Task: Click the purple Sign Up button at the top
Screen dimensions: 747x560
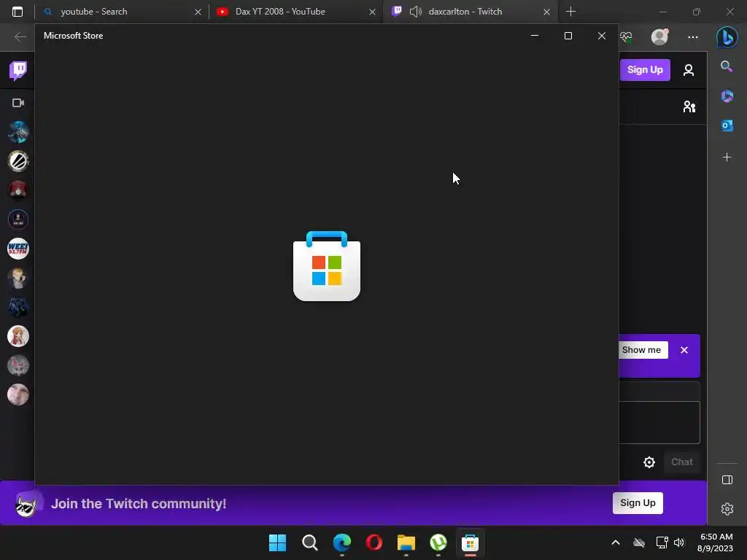Action: coord(645,70)
